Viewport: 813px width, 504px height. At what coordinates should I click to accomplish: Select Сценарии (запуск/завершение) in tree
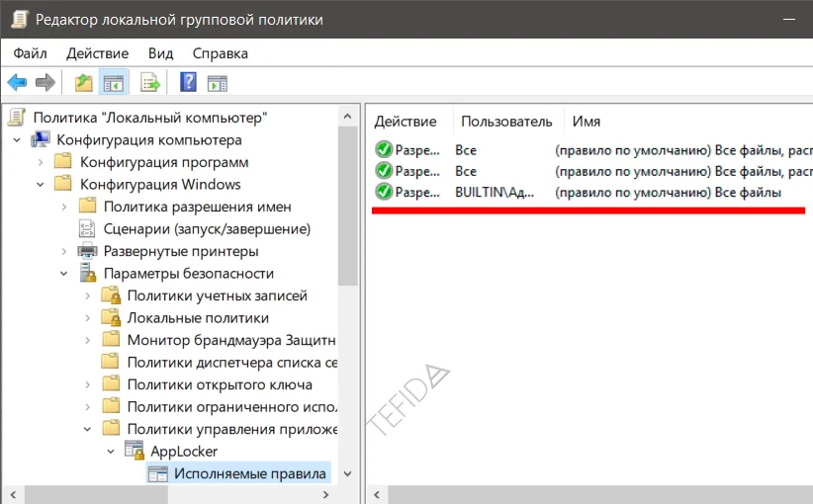click(x=207, y=229)
